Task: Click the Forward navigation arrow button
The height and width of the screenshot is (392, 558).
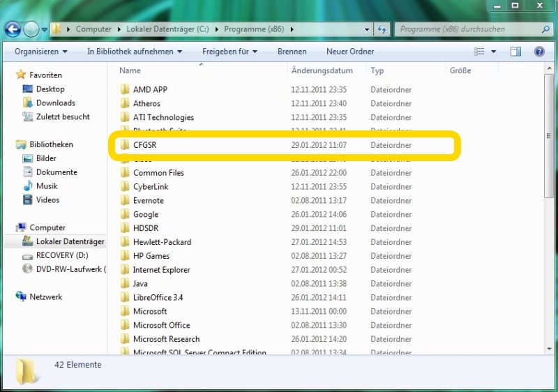Action: pos(31,29)
